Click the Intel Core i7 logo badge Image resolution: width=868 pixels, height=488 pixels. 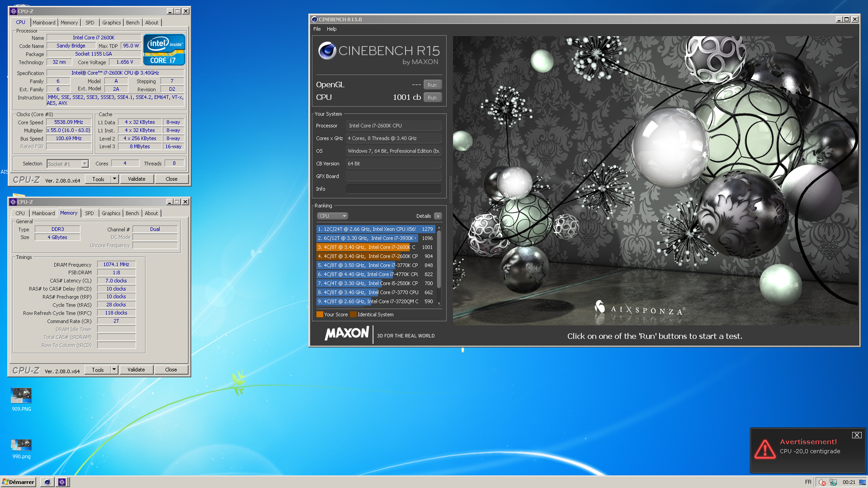tap(164, 50)
